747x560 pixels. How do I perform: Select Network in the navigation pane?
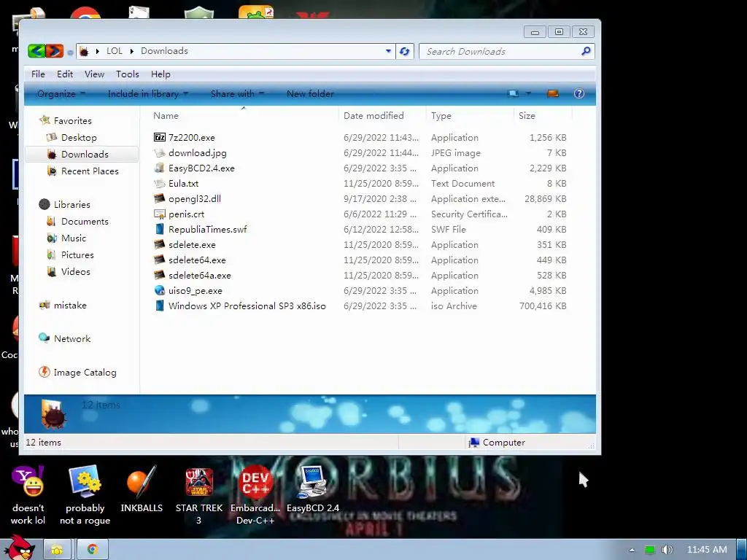click(x=71, y=338)
